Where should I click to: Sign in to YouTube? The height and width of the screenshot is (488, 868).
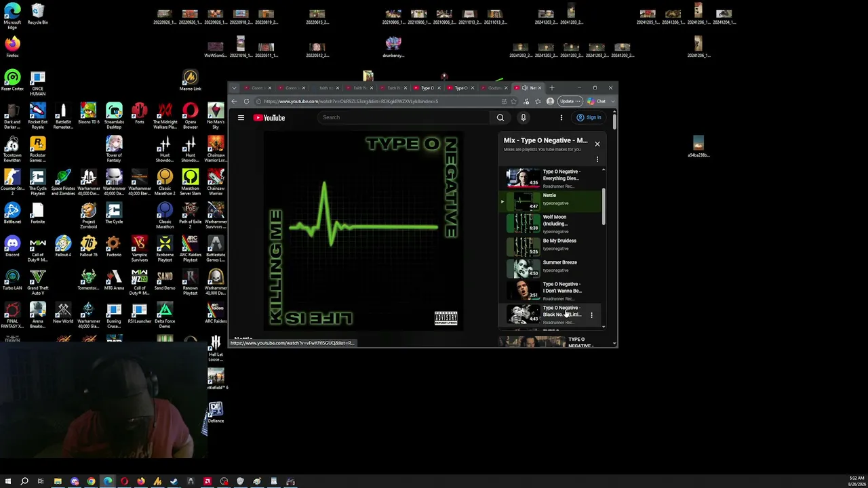[589, 117]
